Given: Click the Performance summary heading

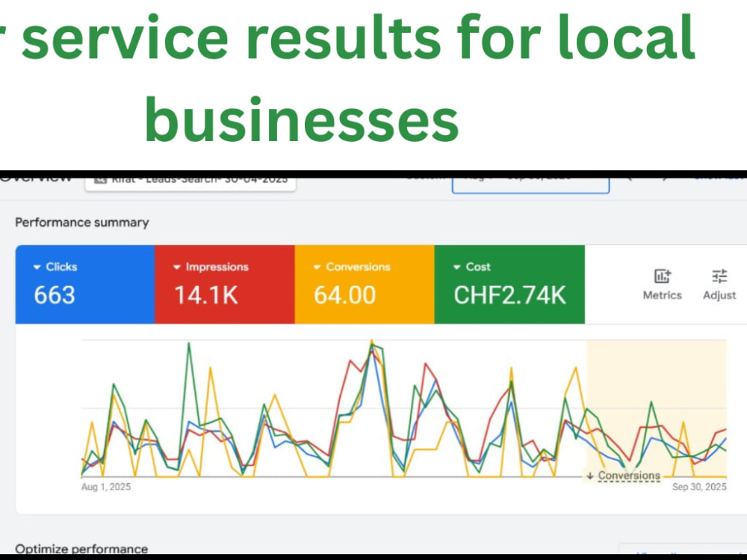Looking at the screenshot, I should (x=82, y=223).
